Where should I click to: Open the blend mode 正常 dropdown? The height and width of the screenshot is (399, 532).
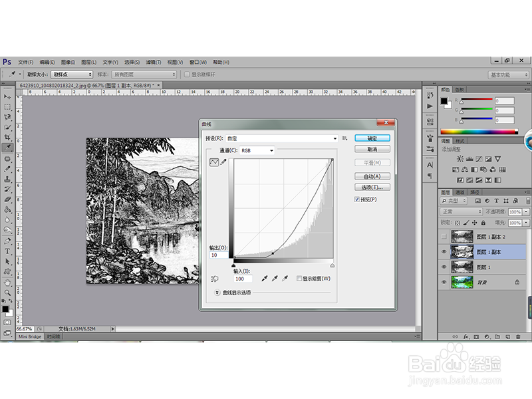click(462, 211)
